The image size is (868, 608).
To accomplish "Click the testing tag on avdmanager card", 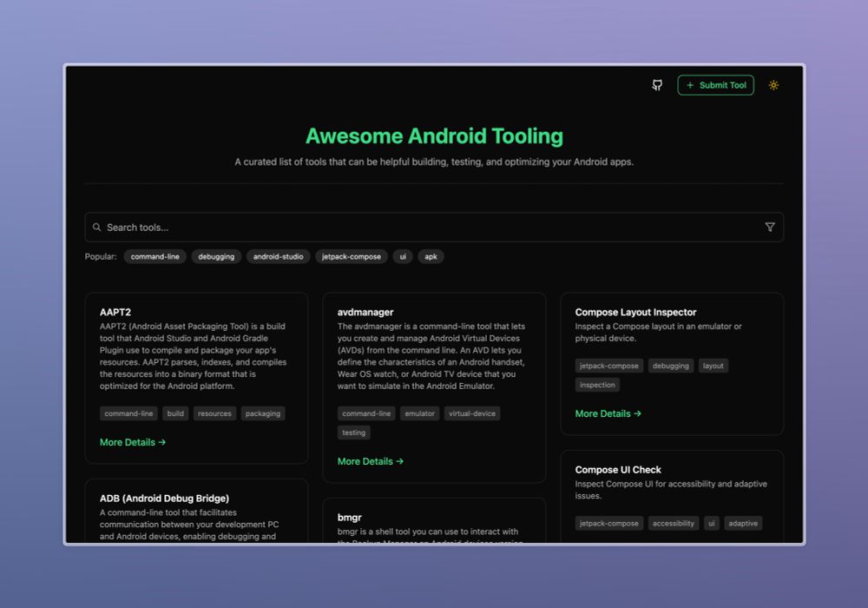I will (x=354, y=433).
